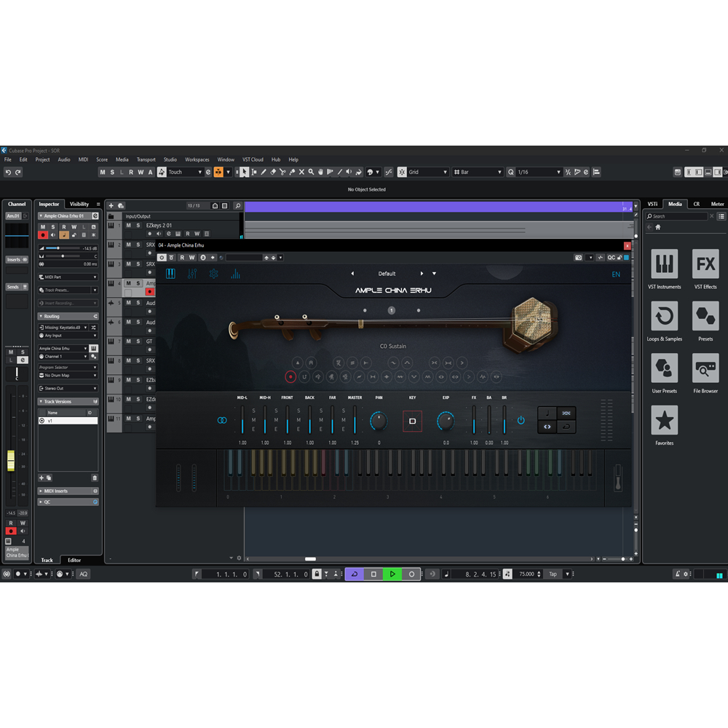Select the Mute X tool in toolbar
Viewport: 728px width, 728px height.
coord(302,173)
